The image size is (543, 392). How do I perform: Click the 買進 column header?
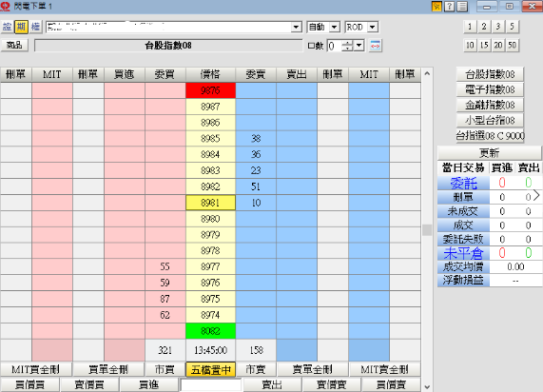(x=125, y=74)
